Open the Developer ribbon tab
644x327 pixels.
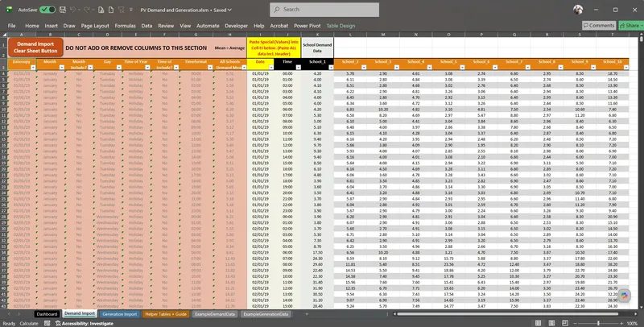click(236, 26)
